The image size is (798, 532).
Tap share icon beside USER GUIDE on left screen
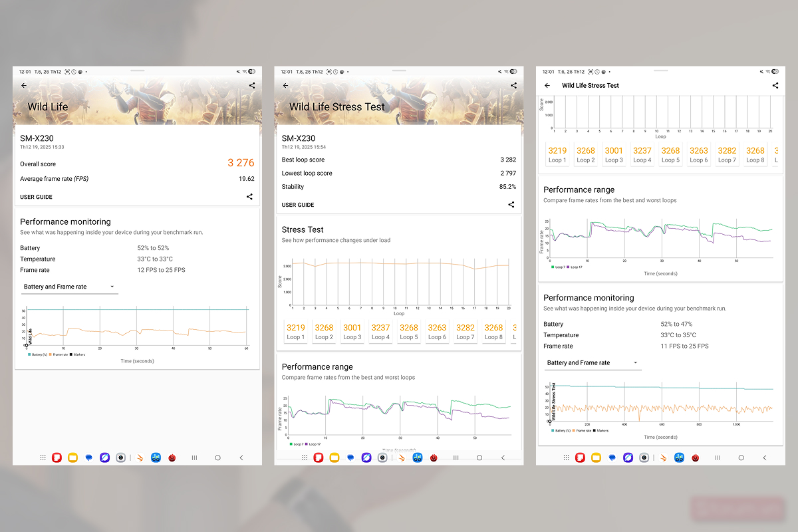click(x=249, y=197)
